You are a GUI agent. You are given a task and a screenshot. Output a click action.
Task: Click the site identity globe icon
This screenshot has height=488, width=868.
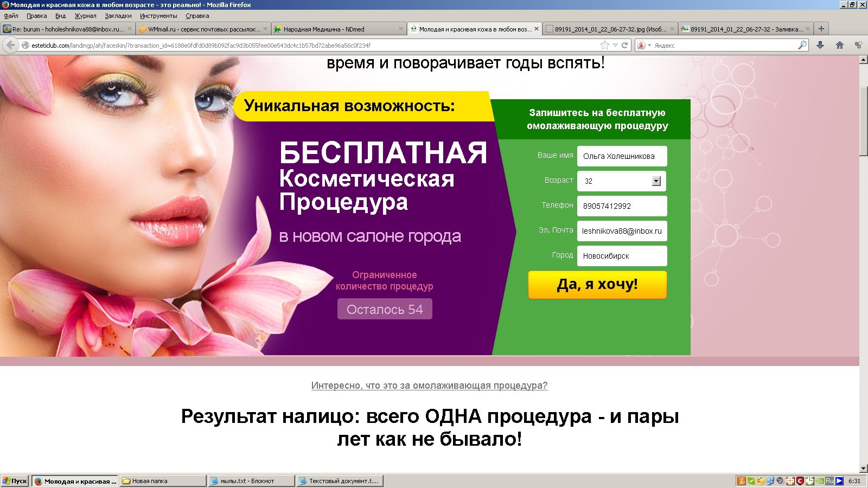[x=25, y=46]
